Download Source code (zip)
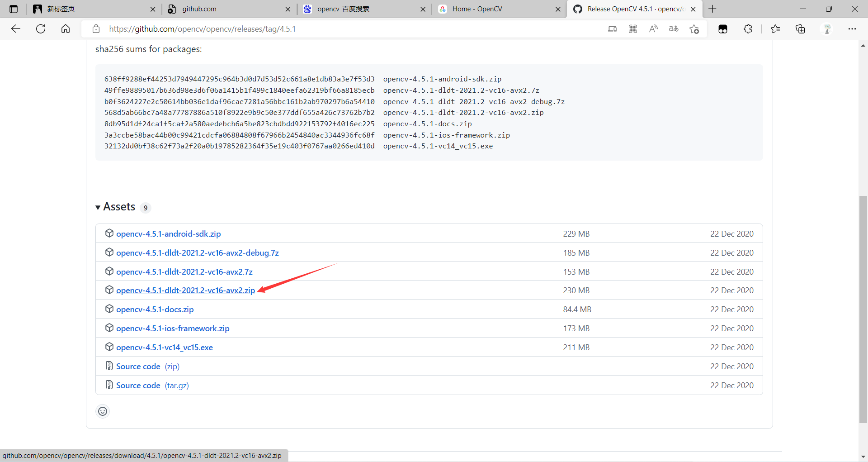The image size is (868, 462). point(148,367)
